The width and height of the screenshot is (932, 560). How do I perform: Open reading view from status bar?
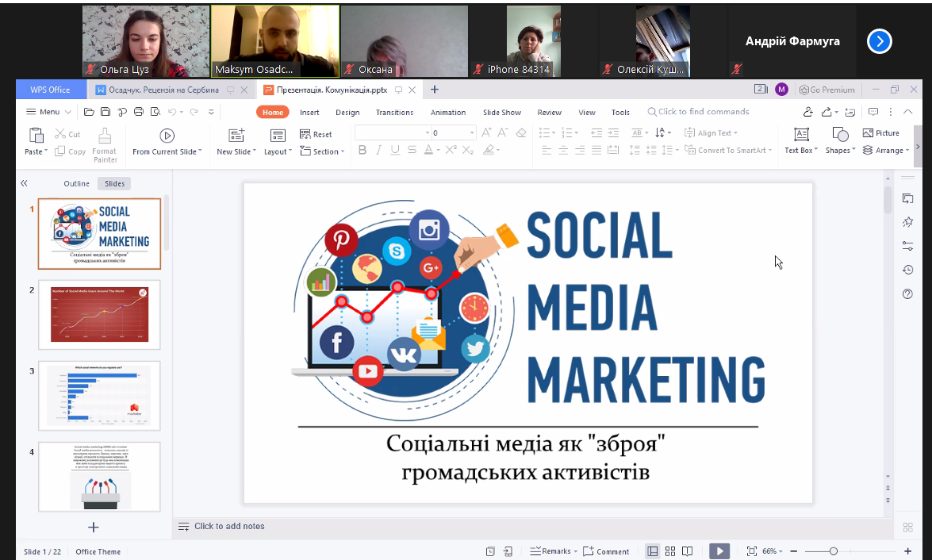tap(688, 551)
